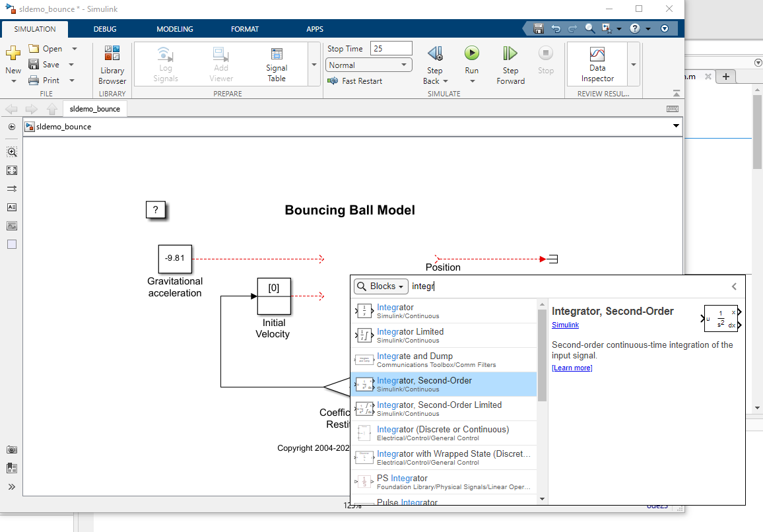Click the Screenshot camera icon in the palette
The height and width of the screenshot is (532, 763).
coord(12,449)
